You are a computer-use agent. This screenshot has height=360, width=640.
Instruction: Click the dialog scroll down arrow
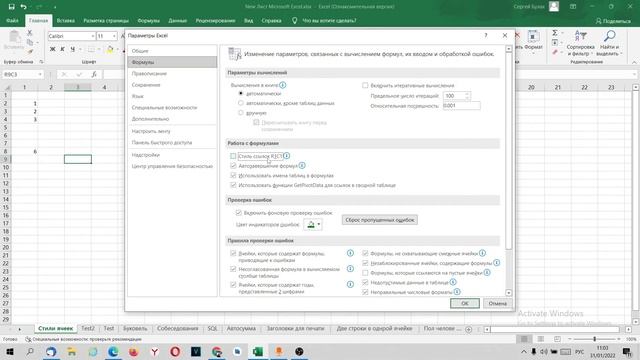[x=509, y=293]
